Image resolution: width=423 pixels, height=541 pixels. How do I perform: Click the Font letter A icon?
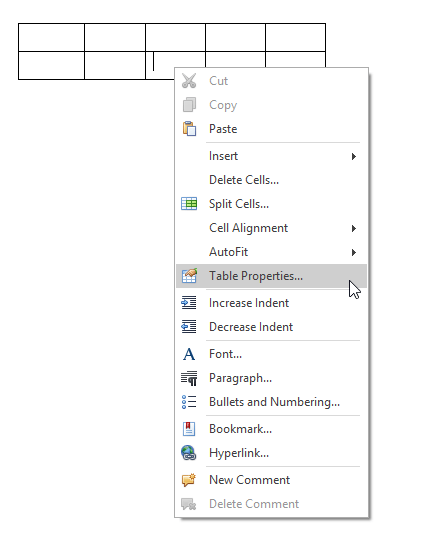[x=189, y=354]
